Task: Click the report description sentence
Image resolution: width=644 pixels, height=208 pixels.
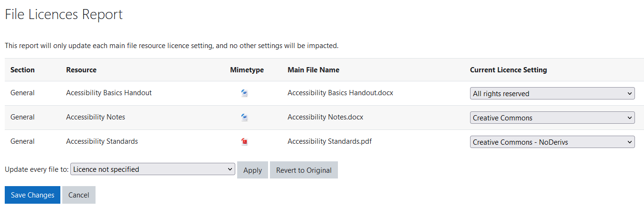Action: coord(172,46)
